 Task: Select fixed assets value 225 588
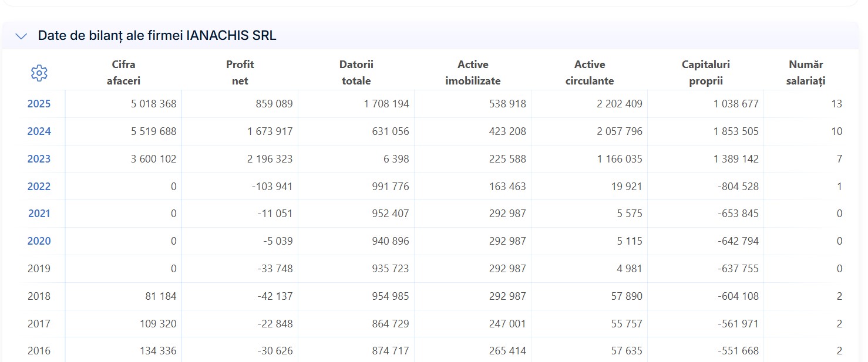(x=507, y=159)
